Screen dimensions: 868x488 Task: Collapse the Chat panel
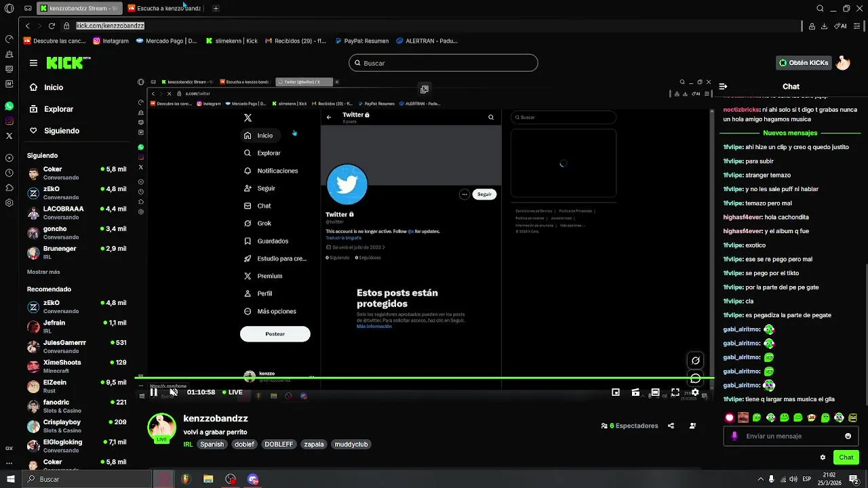(723, 87)
